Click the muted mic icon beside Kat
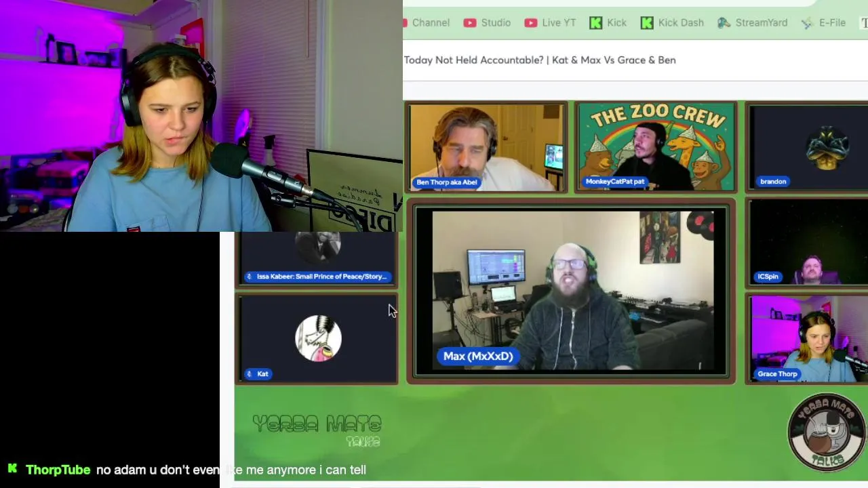 point(250,374)
